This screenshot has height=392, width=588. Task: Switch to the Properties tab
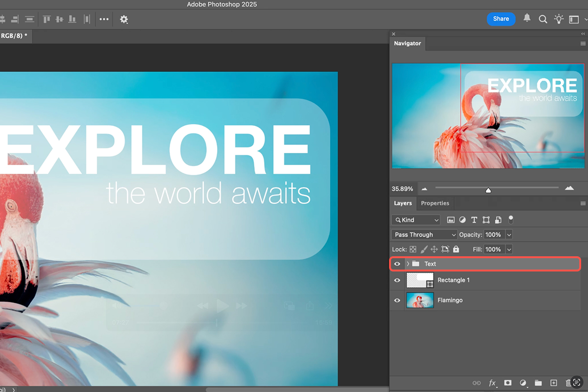(x=435, y=203)
